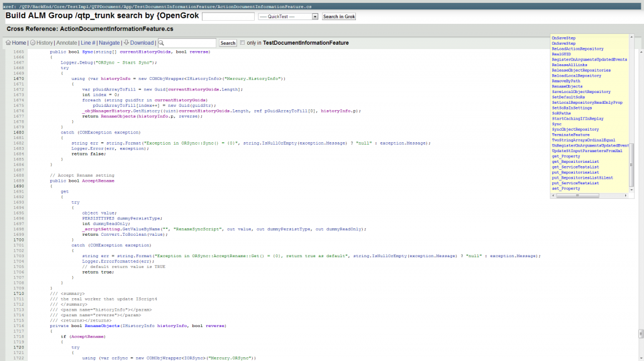Jump to set_Property in symbol list

point(565,189)
